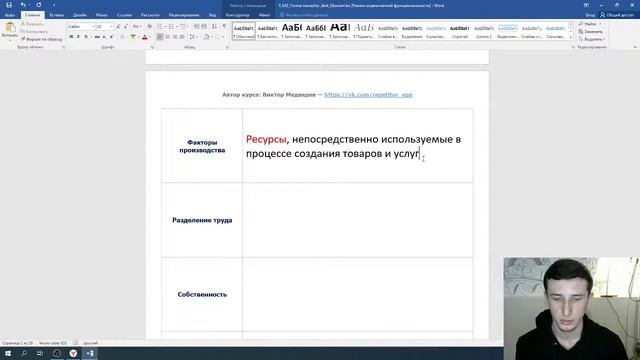
Task: Switch to Word on the taskbar
Action: tap(89, 353)
